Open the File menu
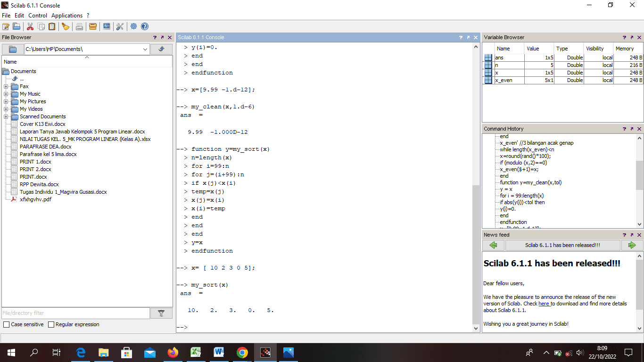The width and height of the screenshot is (644, 362). coord(6,16)
